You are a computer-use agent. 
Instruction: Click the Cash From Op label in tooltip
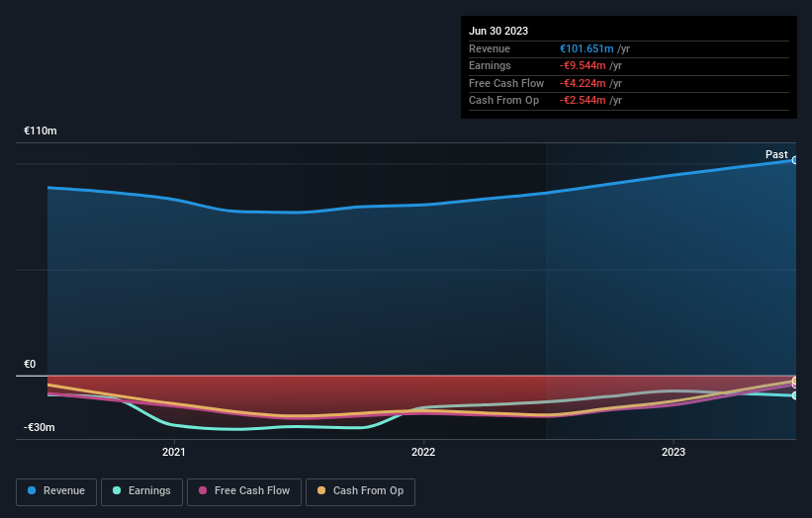point(503,101)
